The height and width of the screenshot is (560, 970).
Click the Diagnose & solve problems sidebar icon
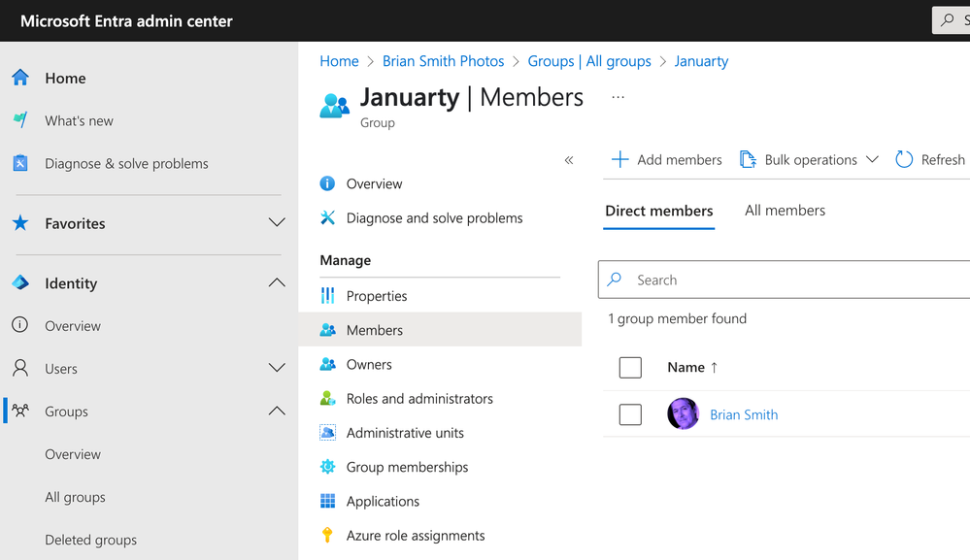pos(20,162)
